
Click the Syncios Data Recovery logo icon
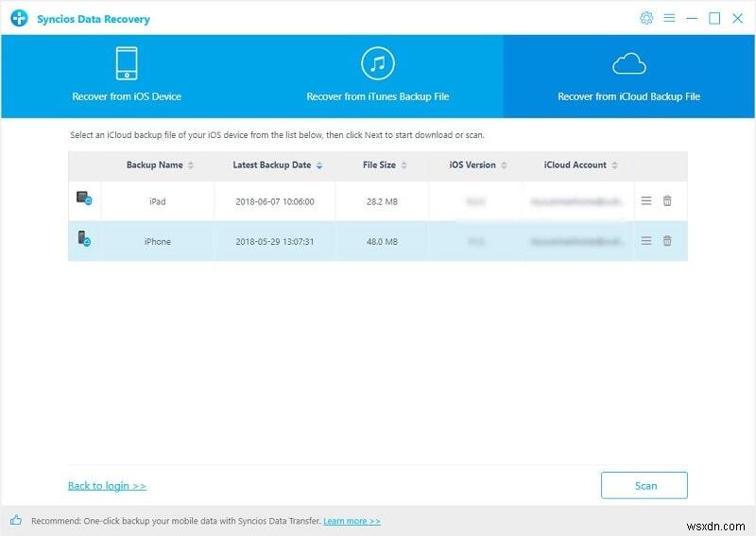click(19, 18)
